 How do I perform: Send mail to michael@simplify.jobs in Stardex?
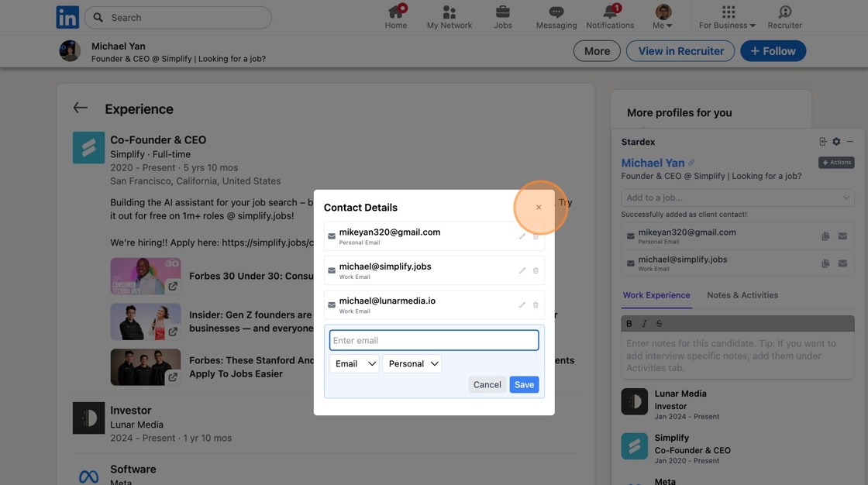(x=842, y=263)
